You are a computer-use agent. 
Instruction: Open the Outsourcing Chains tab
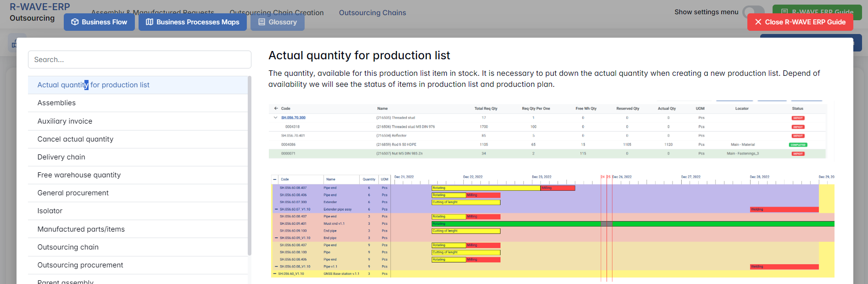pyautogui.click(x=372, y=13)
